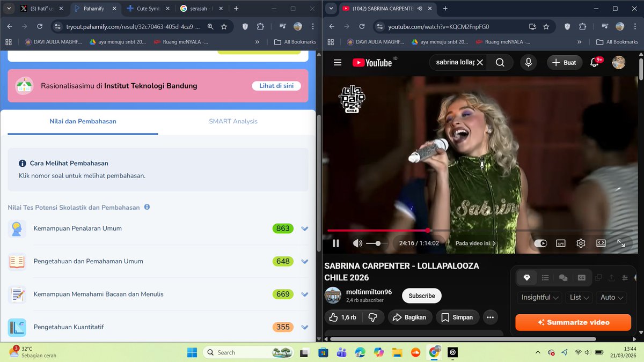
Task: Open the List format dropdown
Action: [580, 297]
